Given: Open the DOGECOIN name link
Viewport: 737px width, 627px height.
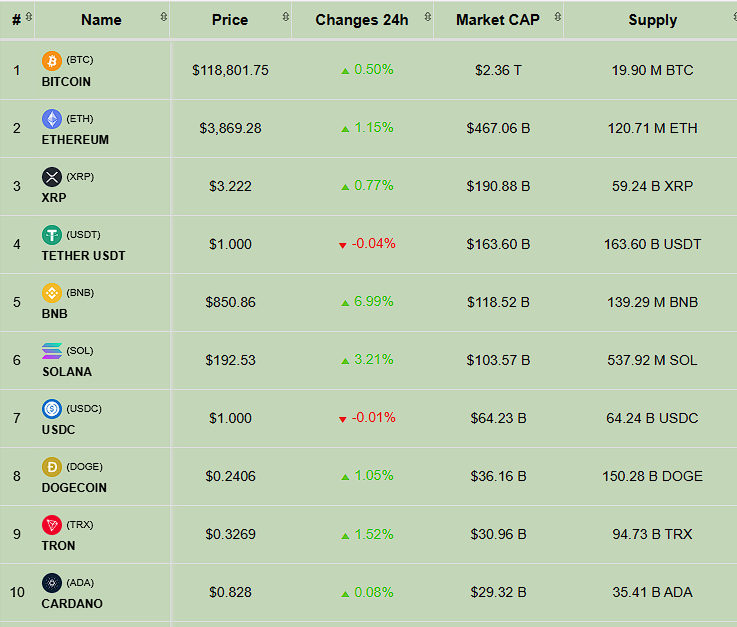Looking at the screenshot, I should pyautogui.click(x=74, y=488).
